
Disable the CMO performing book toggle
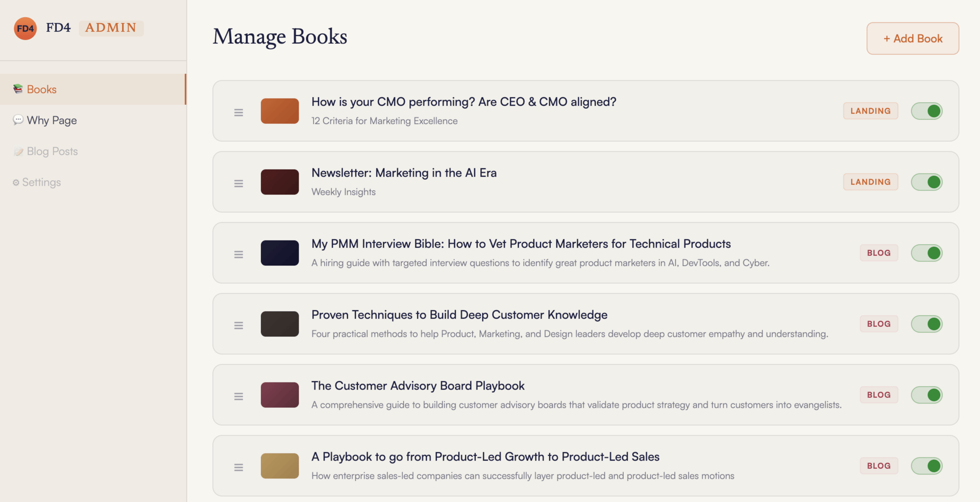tap(926, 111)
